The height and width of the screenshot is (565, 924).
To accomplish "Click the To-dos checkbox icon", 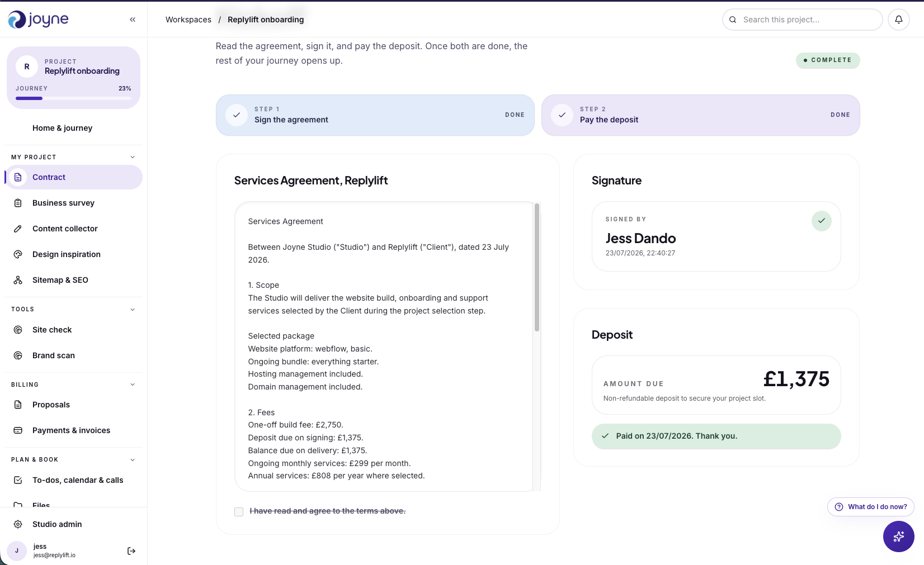I will [x=18, y=480].
